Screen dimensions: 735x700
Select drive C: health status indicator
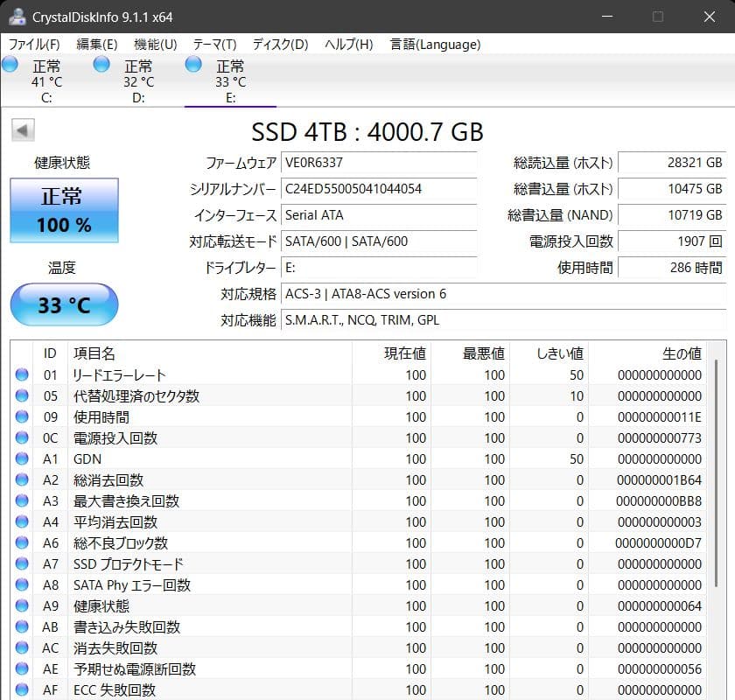point(10,63)
